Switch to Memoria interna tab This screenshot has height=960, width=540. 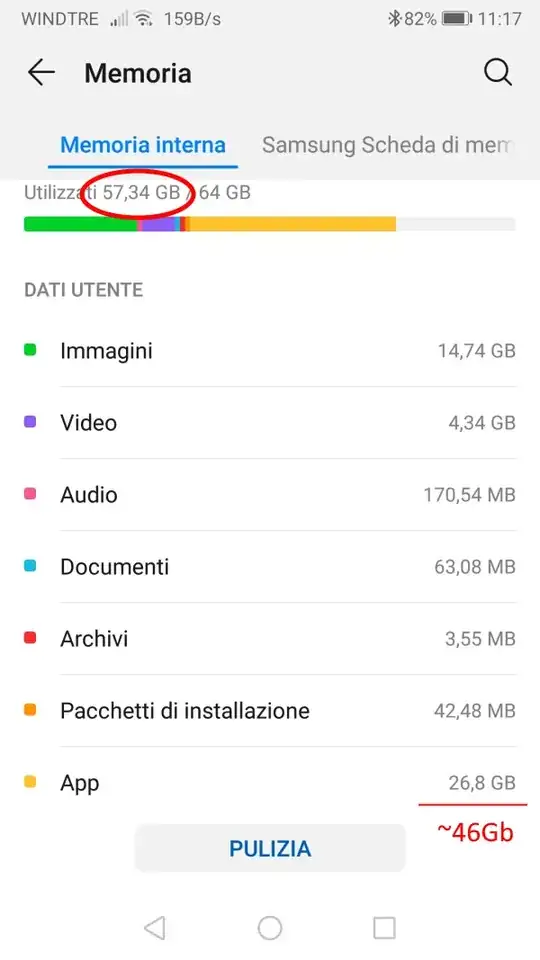(143, 145)
